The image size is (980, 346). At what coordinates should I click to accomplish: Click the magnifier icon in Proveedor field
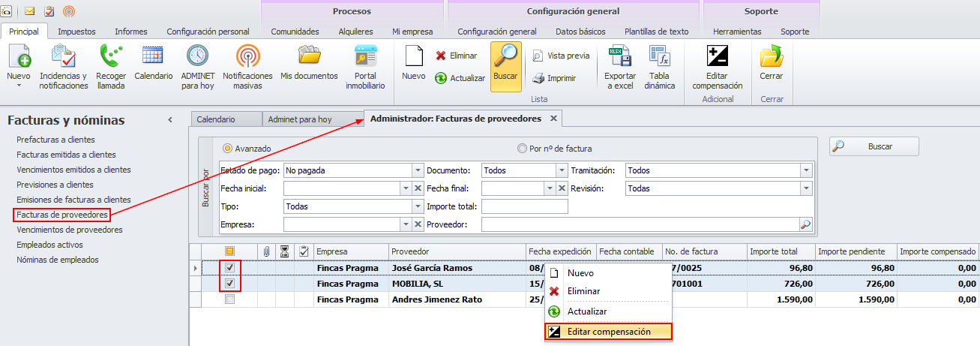805,224
